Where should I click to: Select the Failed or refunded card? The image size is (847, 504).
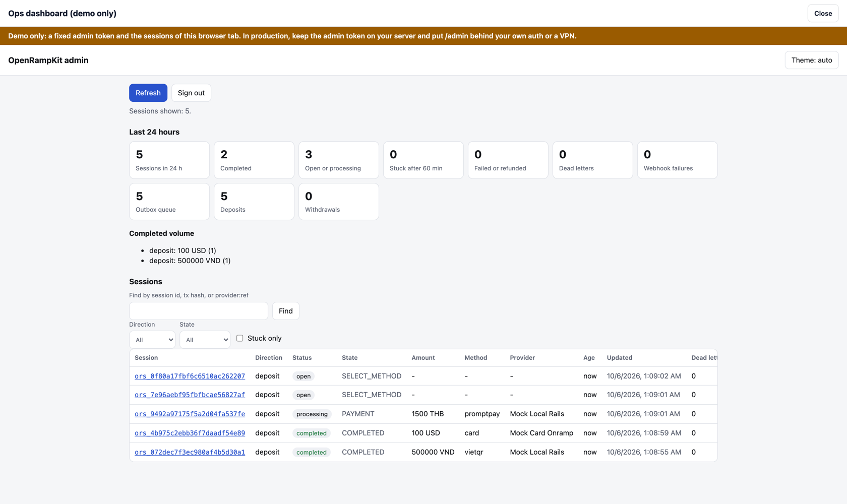pyautogui.click(x=508, y=160)
